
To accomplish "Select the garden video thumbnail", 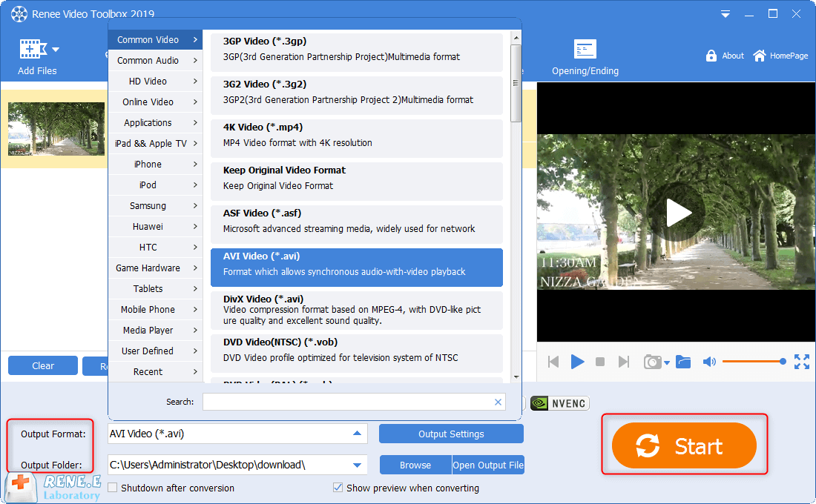I will click(56, 129).
